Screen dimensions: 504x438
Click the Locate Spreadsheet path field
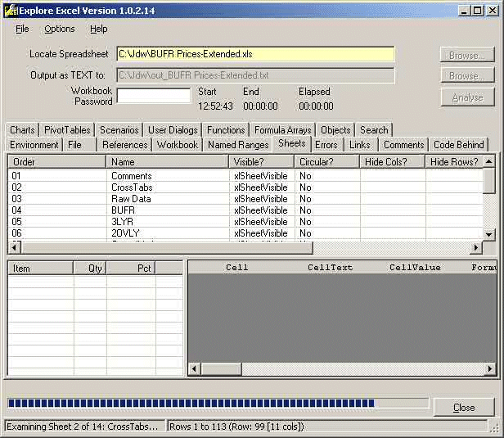coord(255,54)
